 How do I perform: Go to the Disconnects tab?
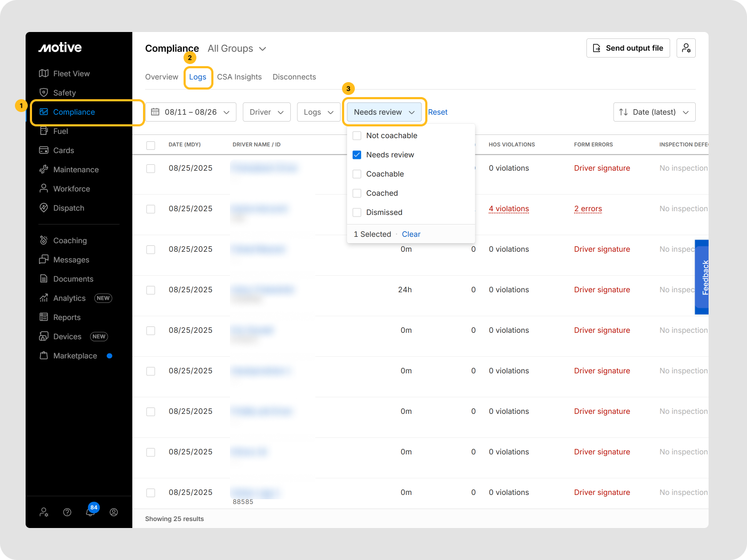(x=294, y=77)
